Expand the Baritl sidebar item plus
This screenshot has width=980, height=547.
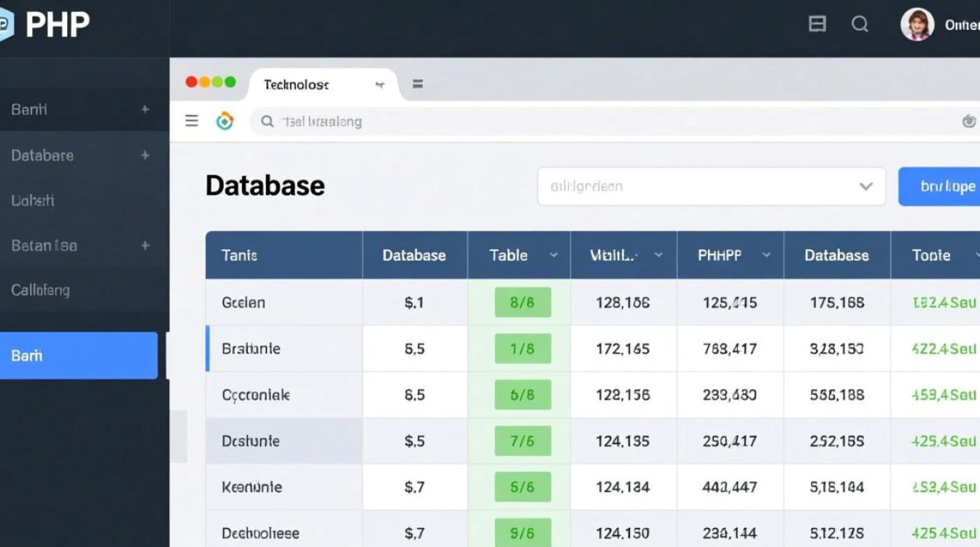coord(145,109)
